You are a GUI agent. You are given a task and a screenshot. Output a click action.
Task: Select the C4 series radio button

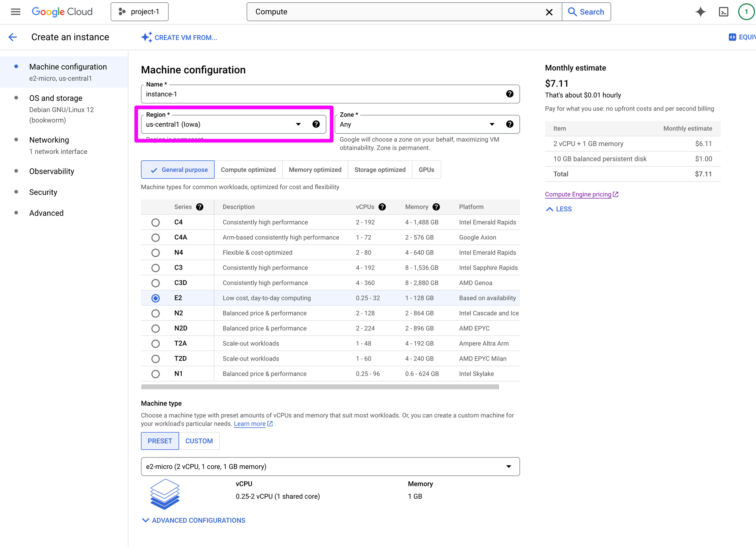(x=155, y=222)
